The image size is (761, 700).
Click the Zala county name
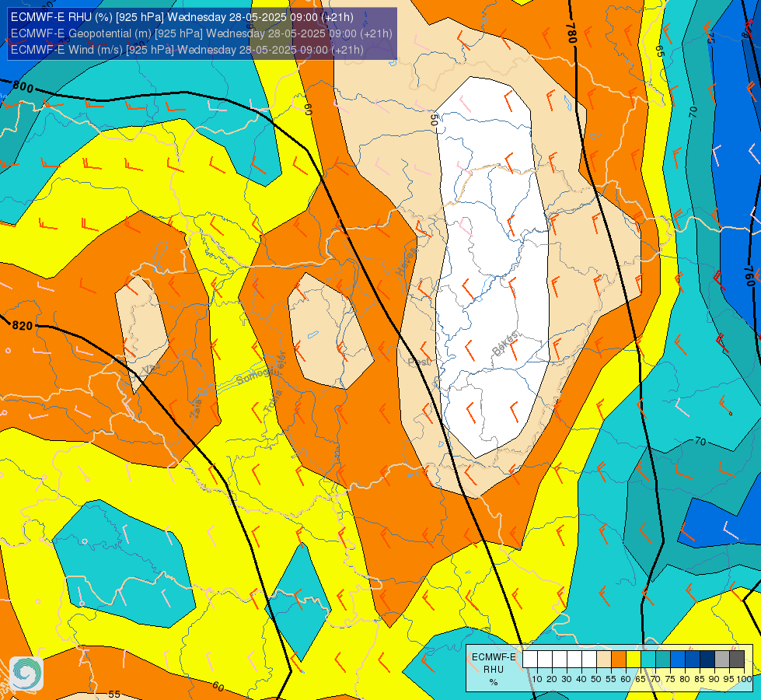click(x=196, y=409)
